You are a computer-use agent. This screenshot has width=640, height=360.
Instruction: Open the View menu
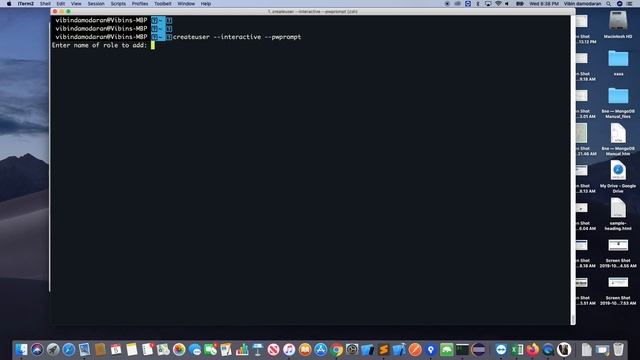pyautogui.click(x=76, y=4)
